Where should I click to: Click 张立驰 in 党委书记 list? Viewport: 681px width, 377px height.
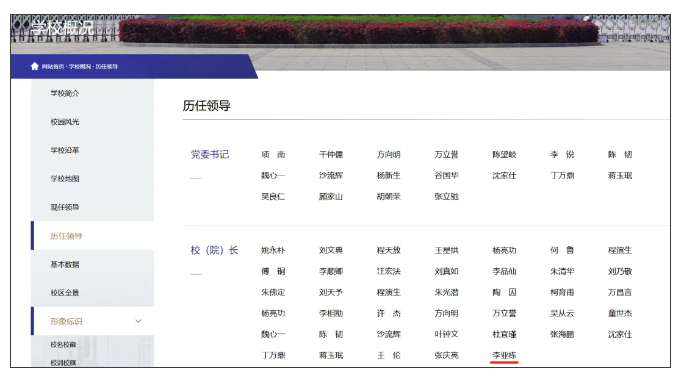(x=446, y=196)
